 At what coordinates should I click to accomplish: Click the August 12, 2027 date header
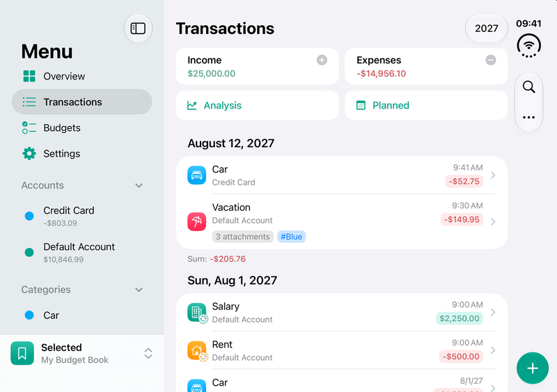coord(231,143)
